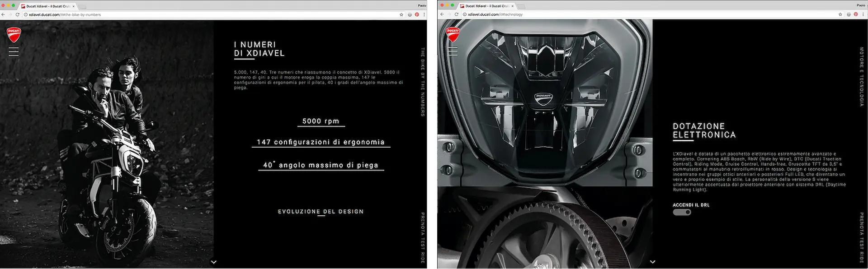The image size is (868, 269).
Task: Click the belt drive wheel image
Action: [x=545, y=227]
